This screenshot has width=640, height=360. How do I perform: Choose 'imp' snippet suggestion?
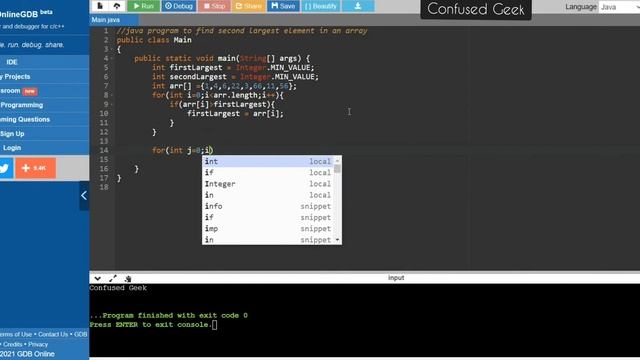[x=268, y=229]
